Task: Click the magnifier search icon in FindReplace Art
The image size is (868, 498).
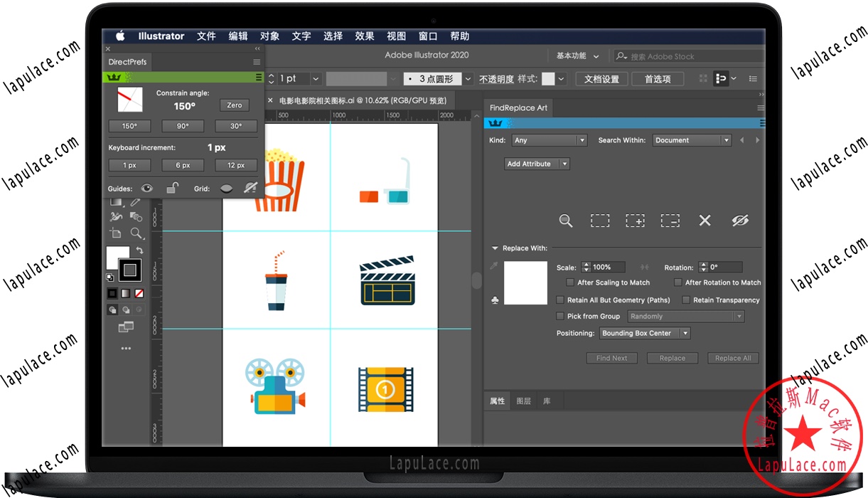Action: [566, 221]
